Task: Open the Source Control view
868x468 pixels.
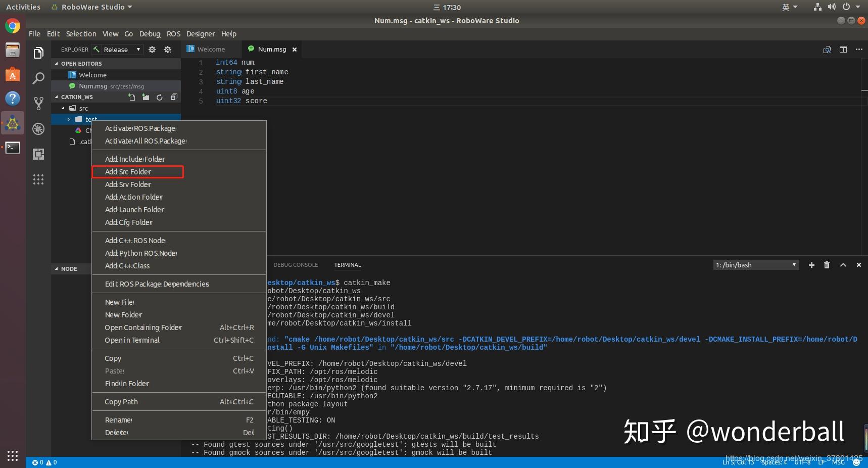Action: [x=38, y=104]
